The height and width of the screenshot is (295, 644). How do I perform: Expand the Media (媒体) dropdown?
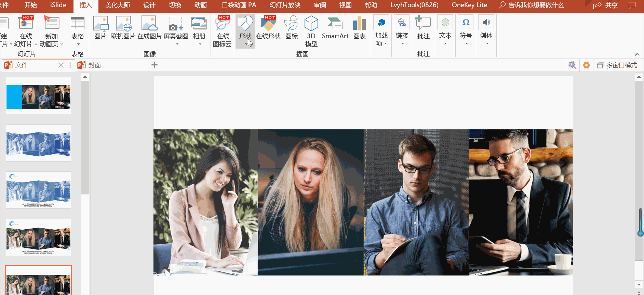(486, 31)
